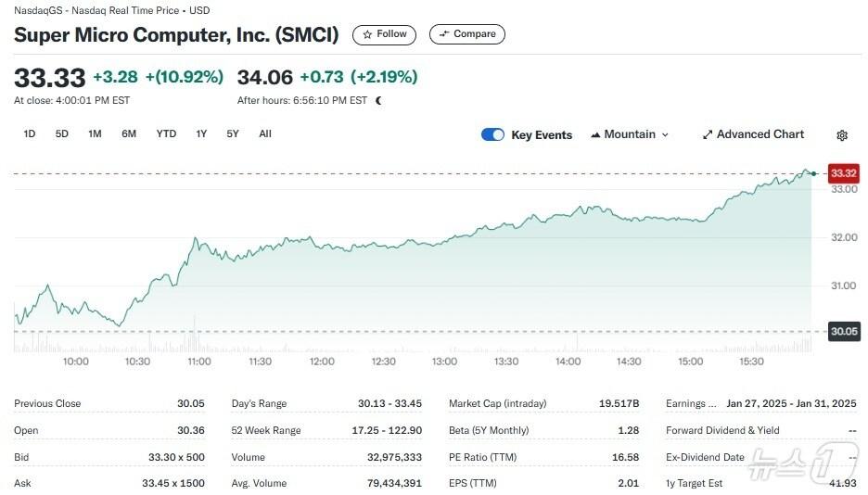Show the All time range
This screenshot has width=868, height=495.
(x=265, y=133)
